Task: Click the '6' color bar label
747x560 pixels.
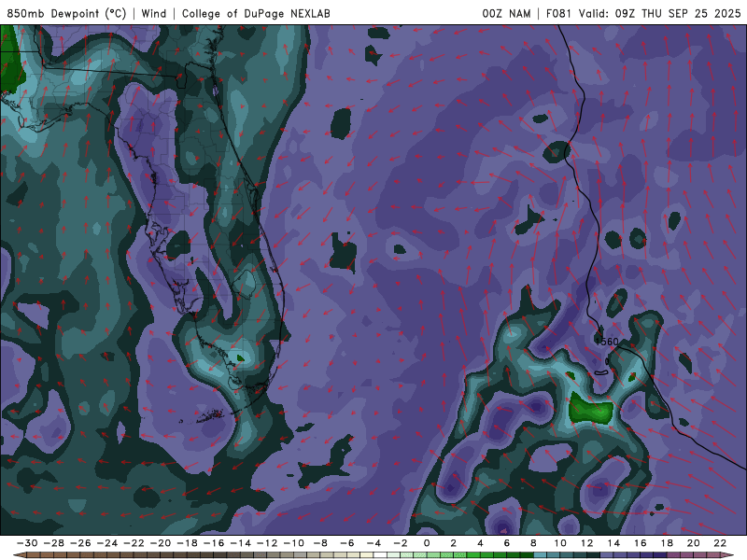Action: click(506, 543)
